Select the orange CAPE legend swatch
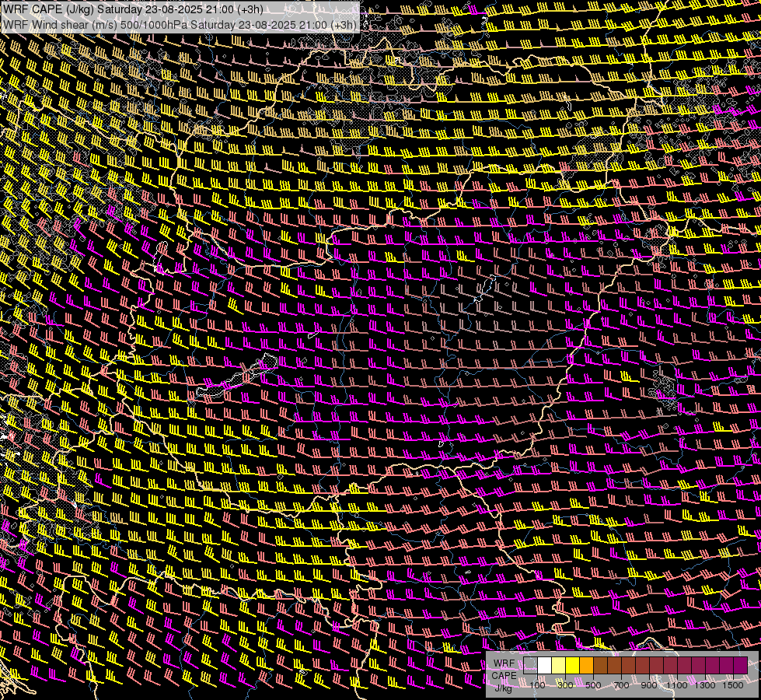761x700 pixels. click(x=586, y=666)
